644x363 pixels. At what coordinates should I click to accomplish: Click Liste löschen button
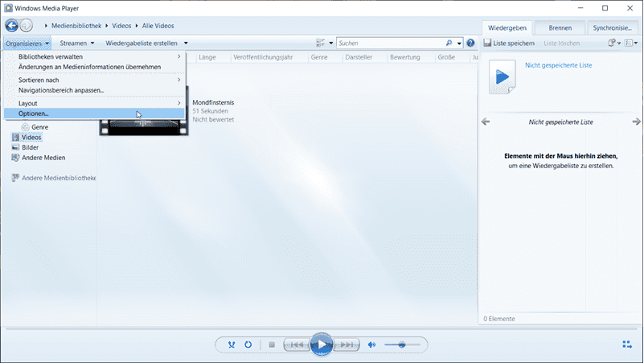point(561,43)
